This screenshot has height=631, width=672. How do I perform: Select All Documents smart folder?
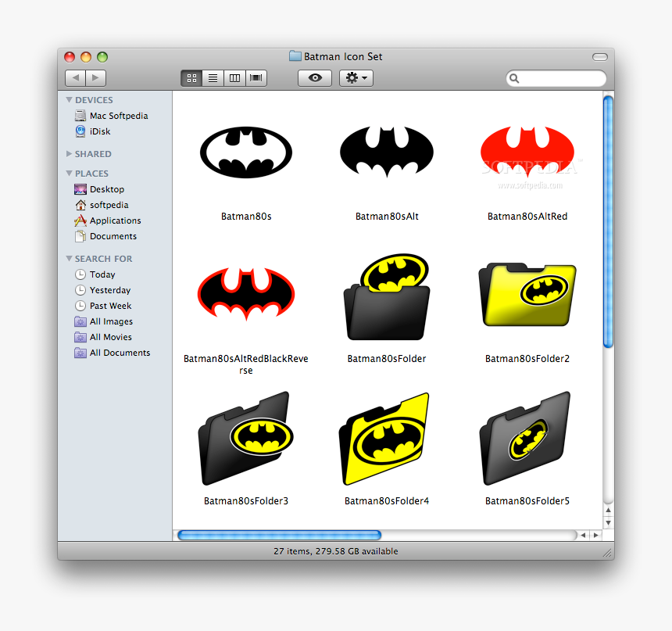tap(113, 353)
